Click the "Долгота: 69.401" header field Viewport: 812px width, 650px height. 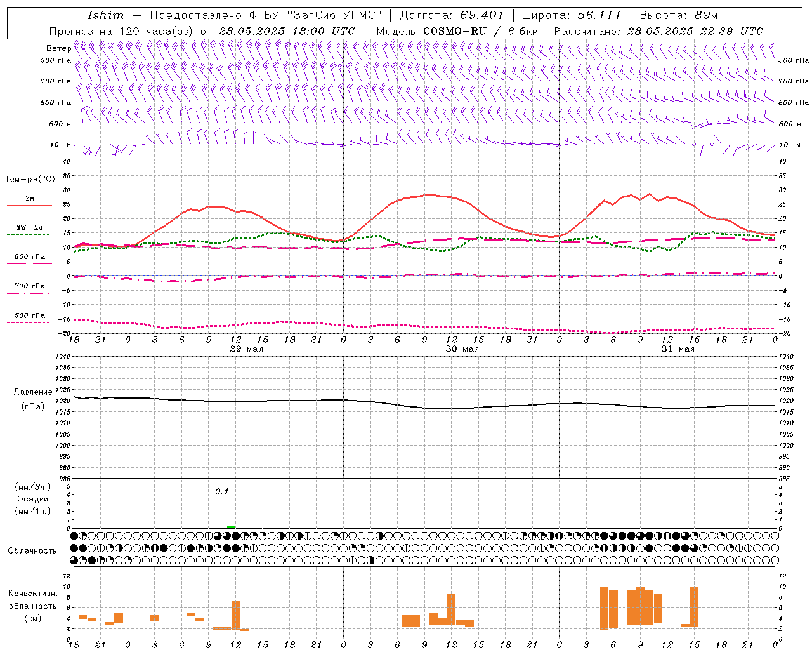[451, 15]
